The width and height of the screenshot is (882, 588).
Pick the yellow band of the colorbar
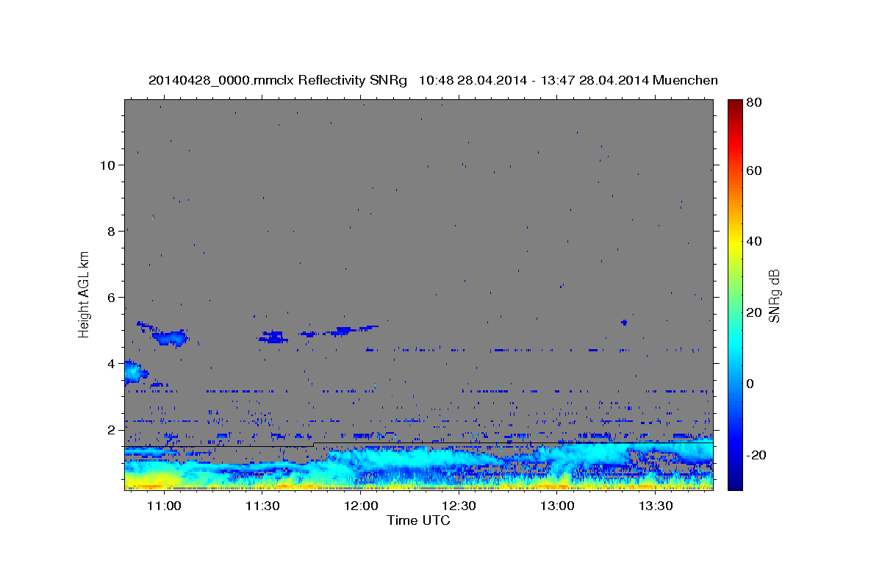click(734, 245)
